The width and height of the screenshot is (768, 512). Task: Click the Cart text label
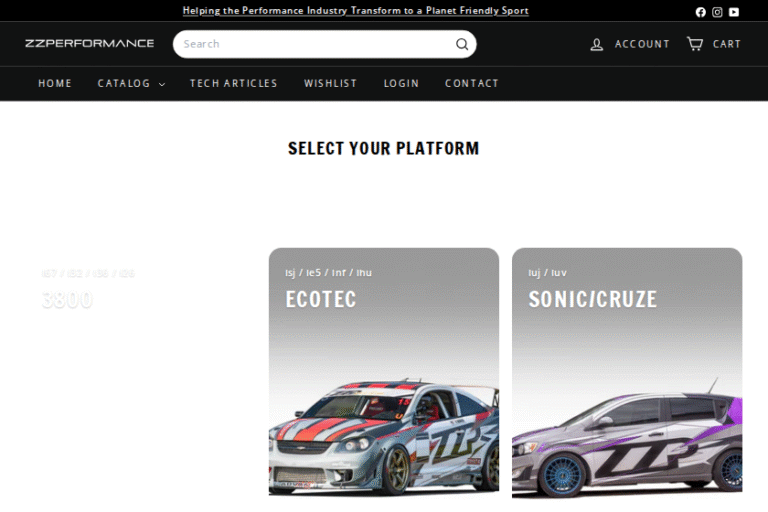coord(727,44)
